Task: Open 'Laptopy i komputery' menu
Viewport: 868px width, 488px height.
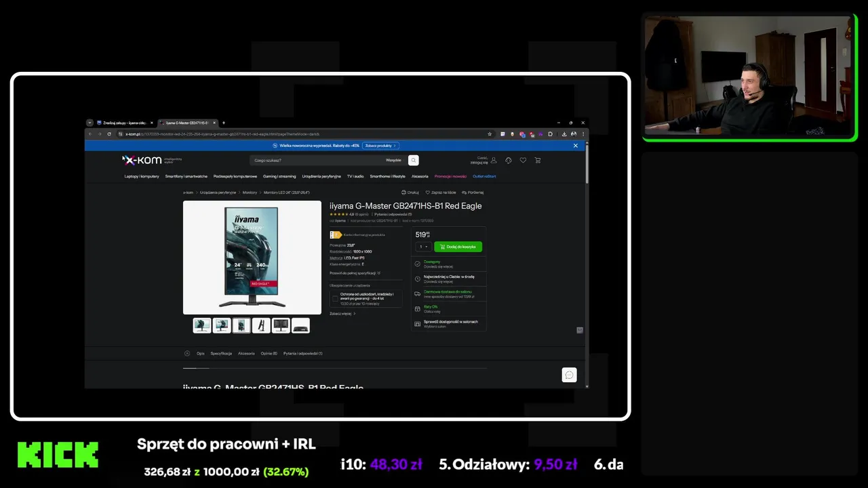Action: click(142, 176)
